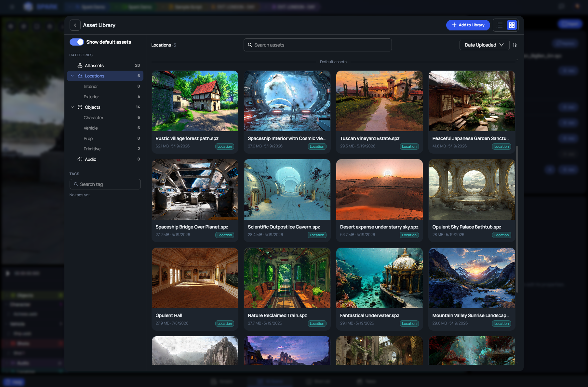Click Location tag on Fantastical Underwater card
The height and width of the screenshot is (387, 588).
point(409,324)
